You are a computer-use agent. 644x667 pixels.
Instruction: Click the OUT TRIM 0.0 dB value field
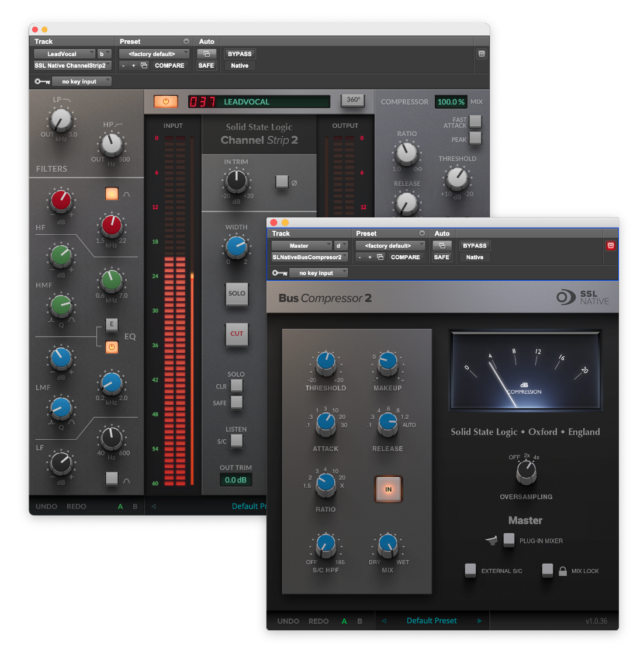[236, 480]
